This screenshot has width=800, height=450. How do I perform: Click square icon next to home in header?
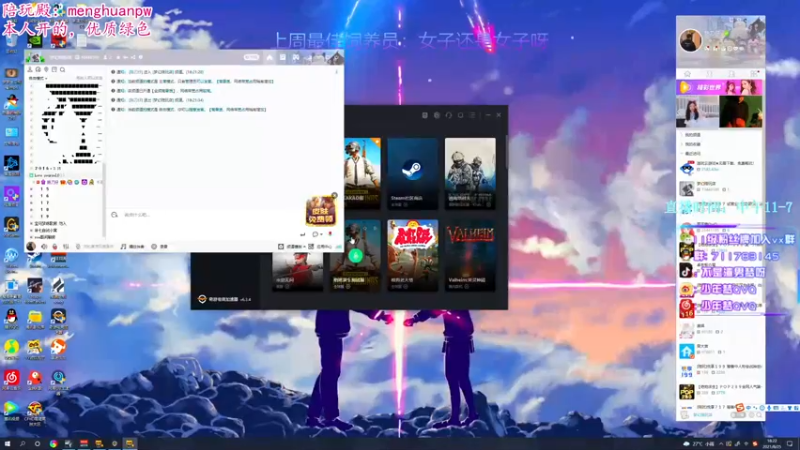(x=283, y=58)
